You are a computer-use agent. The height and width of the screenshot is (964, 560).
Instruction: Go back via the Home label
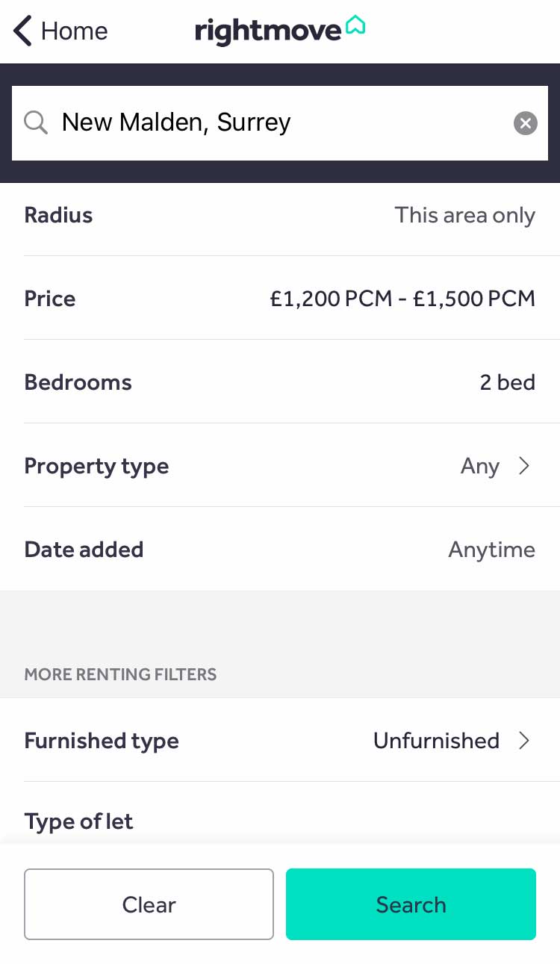74,31
